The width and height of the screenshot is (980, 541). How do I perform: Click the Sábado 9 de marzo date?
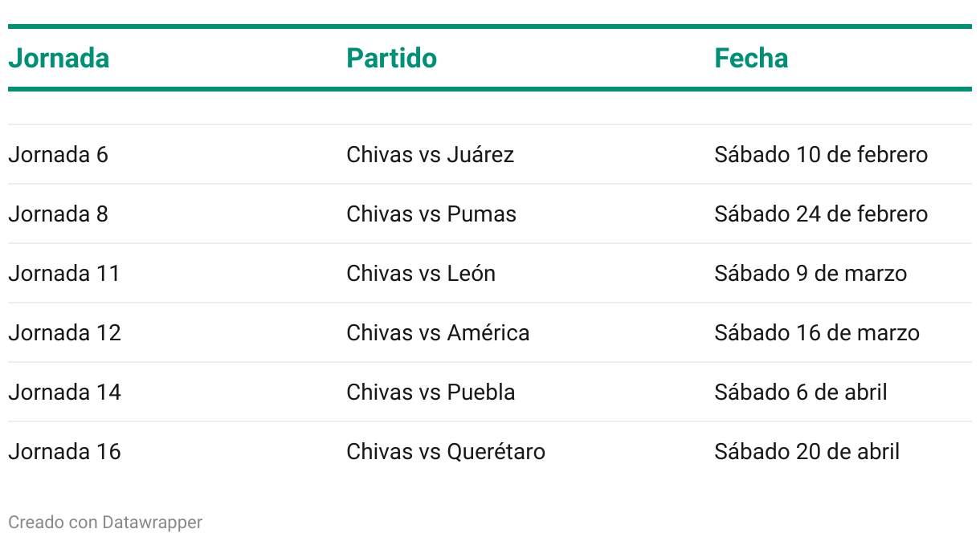811,273
